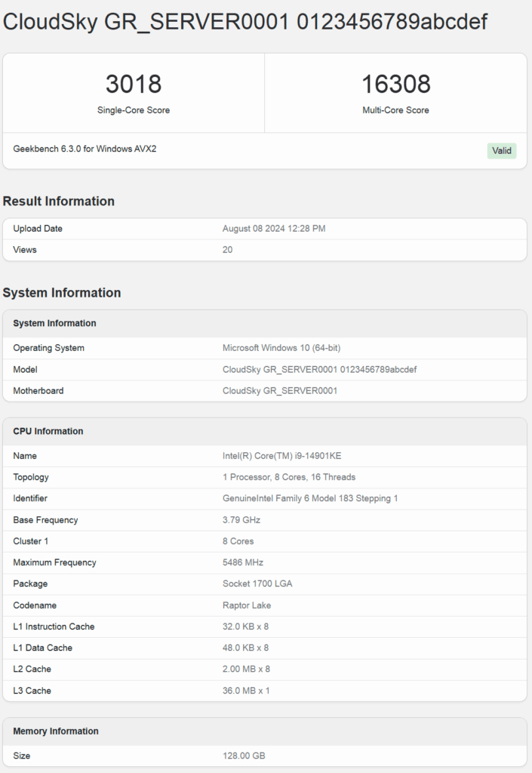Image resolution: width=532 pixels, height=773 pixels.
Task: Click the Views label
Action: 25,250
